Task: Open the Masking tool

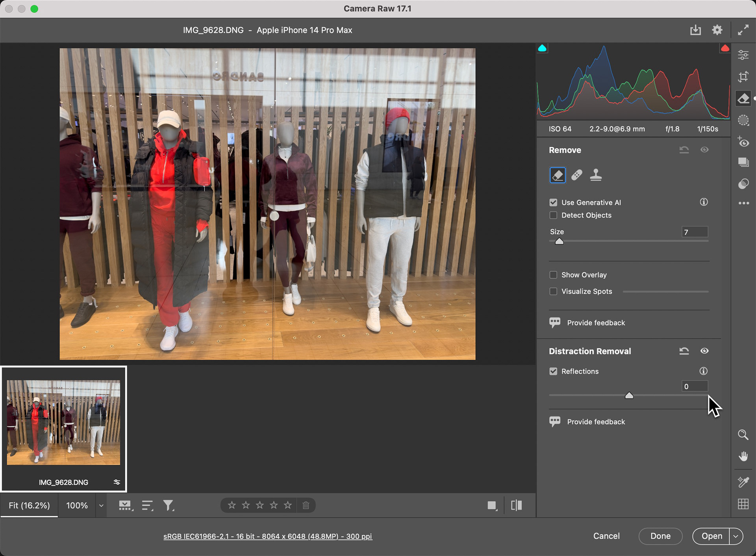Action: pos(743,120)
